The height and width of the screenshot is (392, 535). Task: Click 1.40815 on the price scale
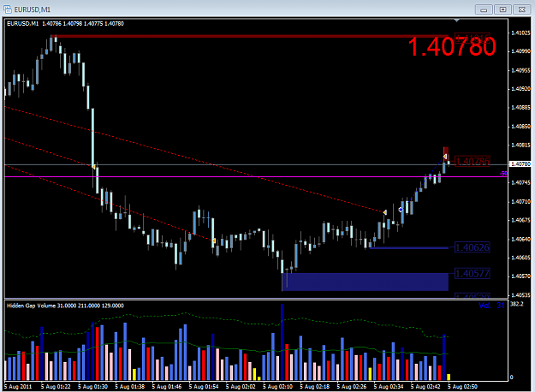tap(520, 145)
